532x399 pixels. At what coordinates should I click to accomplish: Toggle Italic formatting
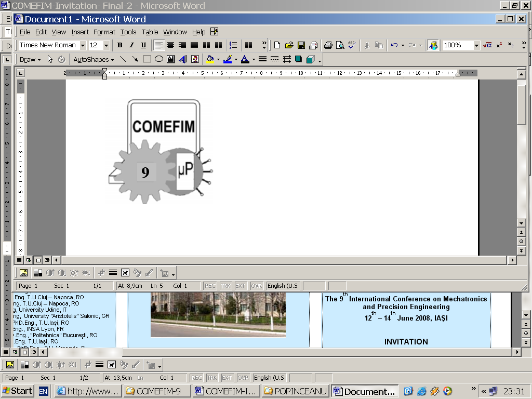tap(131, 45)
